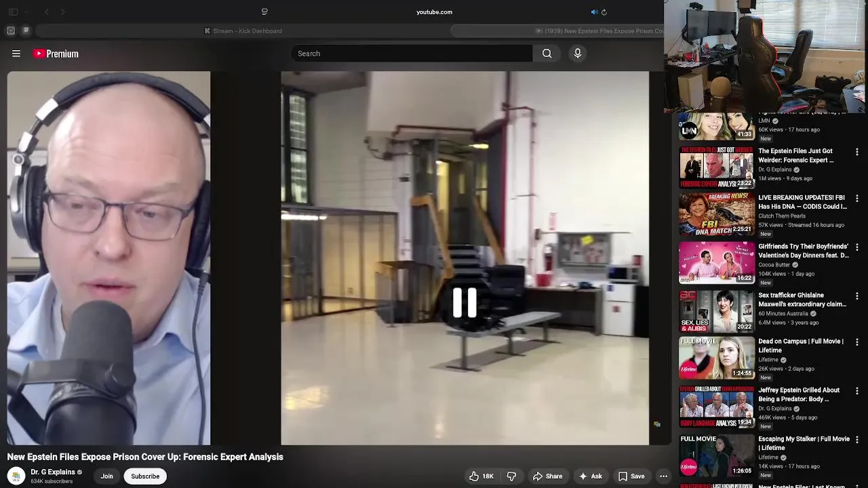The height and width of the screenshot is (488, 868).
Task: Click the youtube.com address bar
Action: 434,12
